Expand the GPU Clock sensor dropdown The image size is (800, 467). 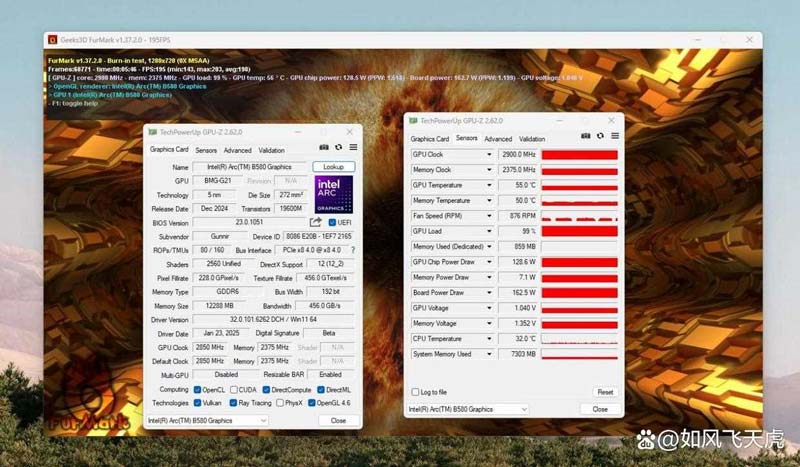(489, 155)
